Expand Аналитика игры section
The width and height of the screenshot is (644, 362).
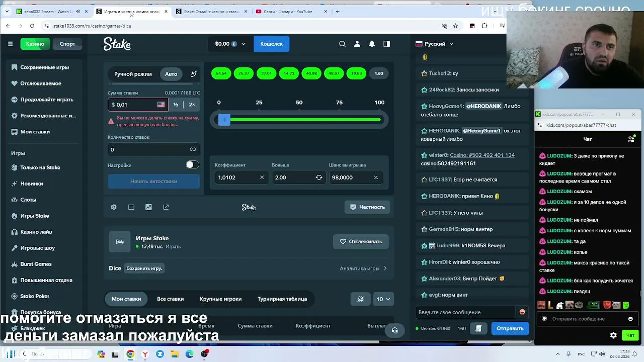(363, 268)
